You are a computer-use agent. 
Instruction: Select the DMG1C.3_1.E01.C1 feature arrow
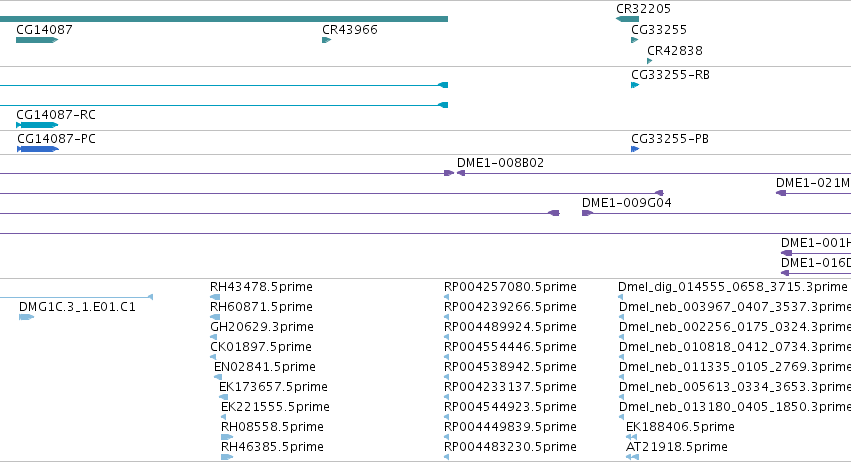[27, 317]
